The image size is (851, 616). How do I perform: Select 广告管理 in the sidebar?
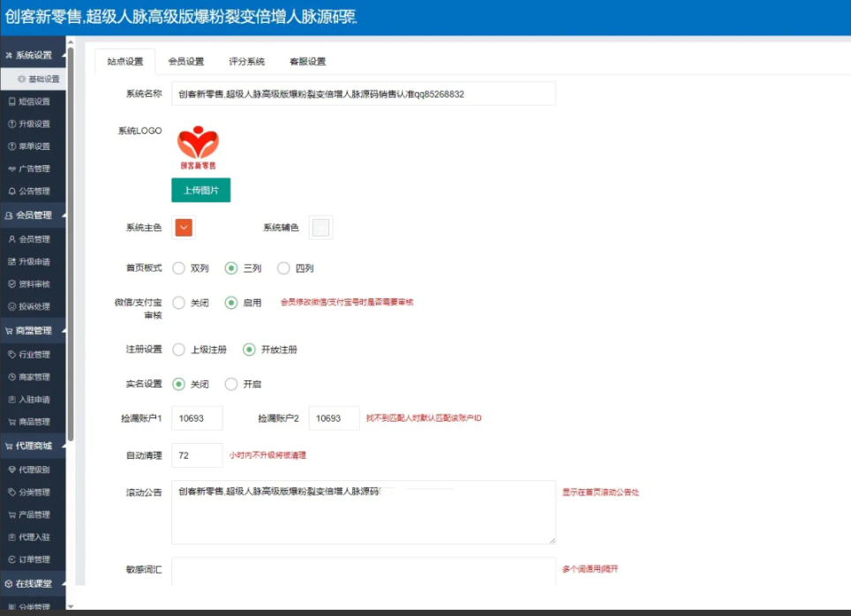(x=34, y=168)
